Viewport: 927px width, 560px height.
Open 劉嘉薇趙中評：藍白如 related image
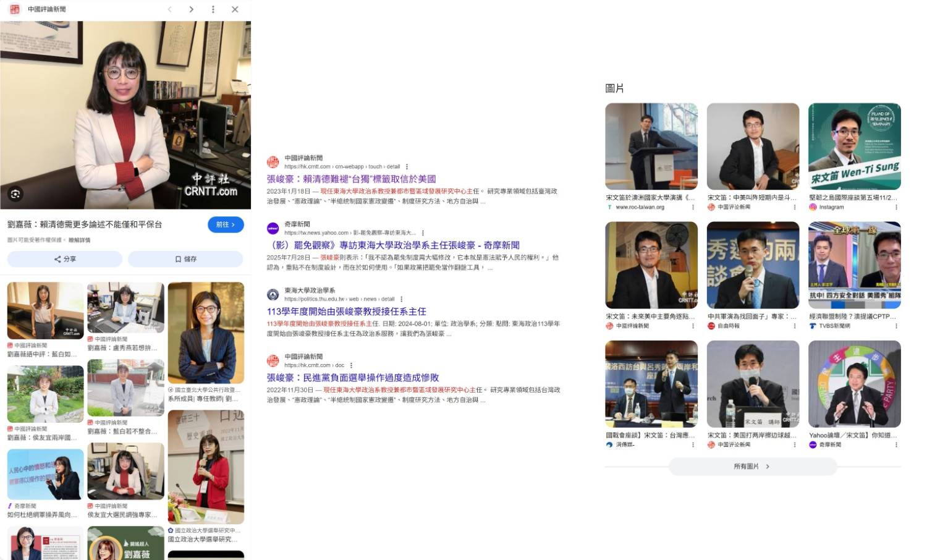click(x=45, y=311)
